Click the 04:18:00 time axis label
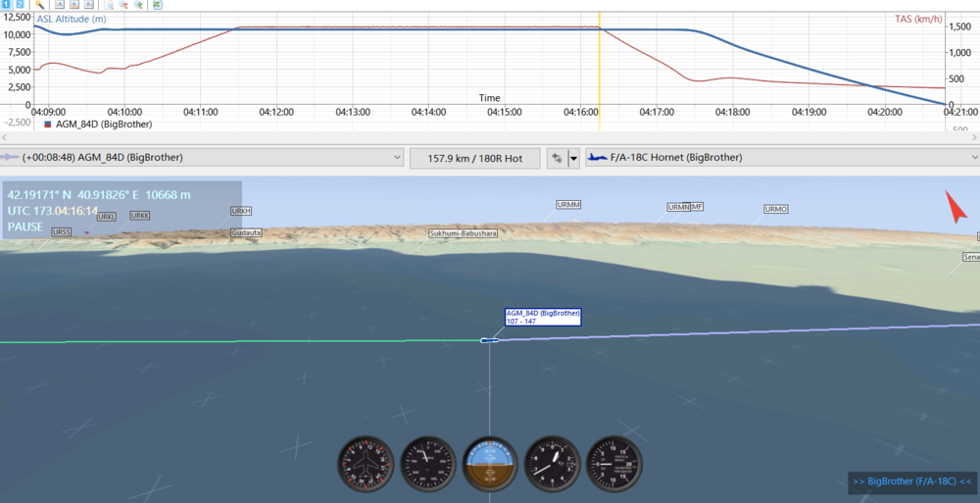This screenshot has width=980, height=503. tap(732, 112)
